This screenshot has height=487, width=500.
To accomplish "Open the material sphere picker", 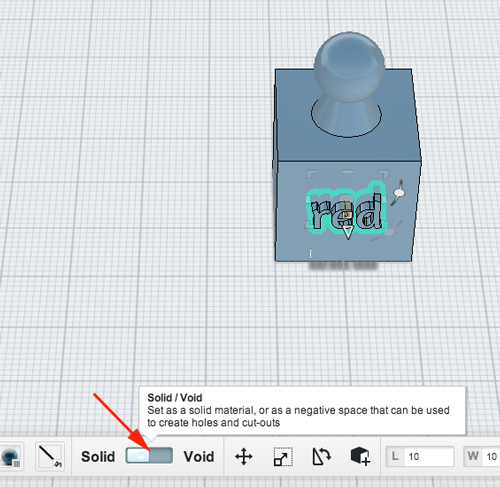I will click(11, 457).
